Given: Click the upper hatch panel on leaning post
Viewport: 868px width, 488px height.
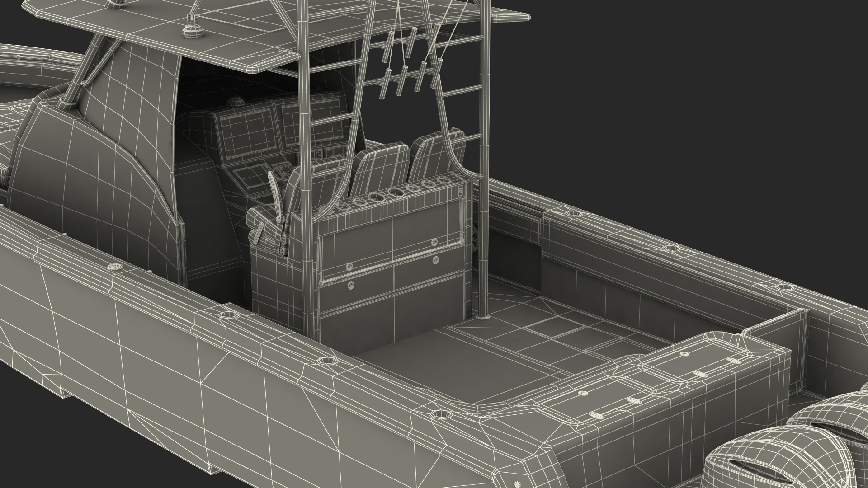Looking at the screenshot, I should click(x=389, y=246).
